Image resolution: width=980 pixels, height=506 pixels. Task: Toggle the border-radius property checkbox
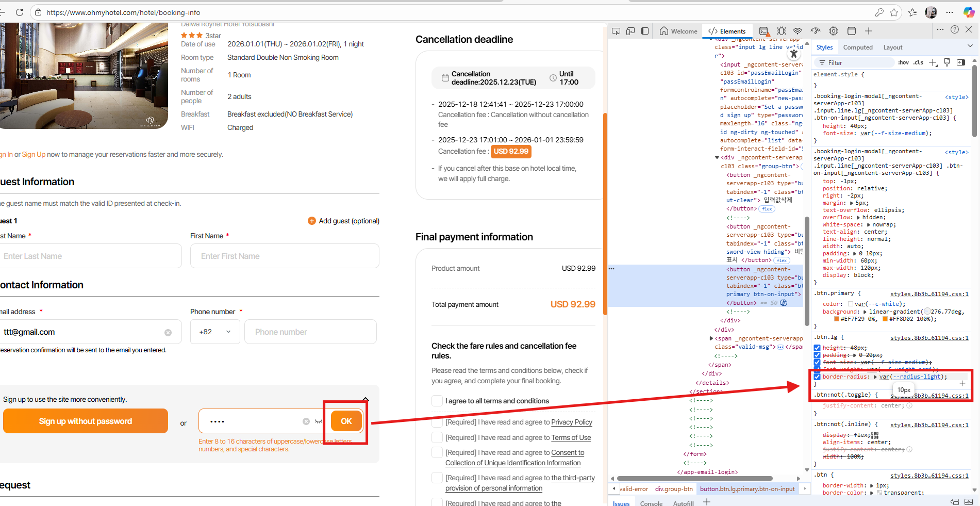[817, 377]
